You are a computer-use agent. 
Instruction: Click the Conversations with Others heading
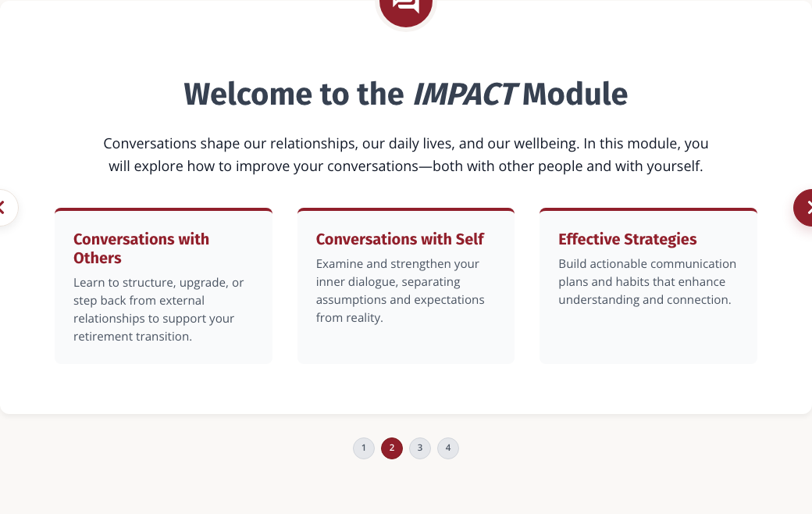(141, 248)
